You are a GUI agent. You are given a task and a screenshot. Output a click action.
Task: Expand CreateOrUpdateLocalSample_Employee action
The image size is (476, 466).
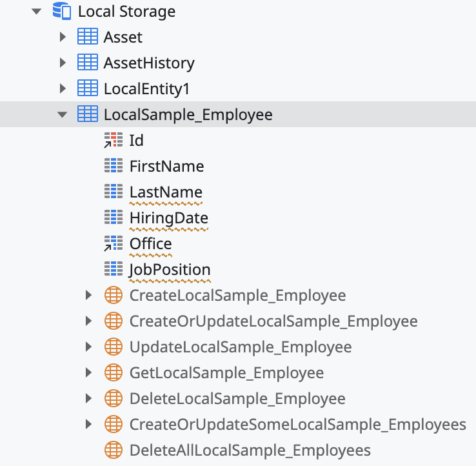(88, 321)
